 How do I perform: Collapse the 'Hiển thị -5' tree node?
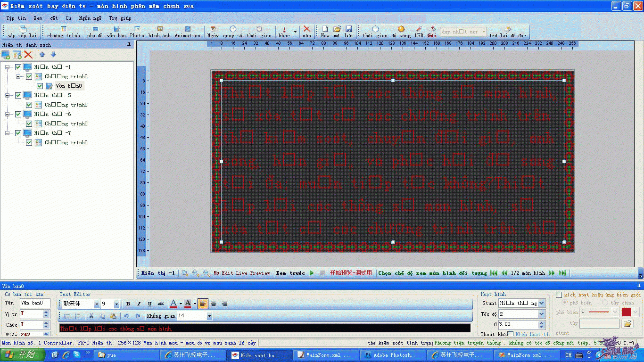click(x=8, y=96)
